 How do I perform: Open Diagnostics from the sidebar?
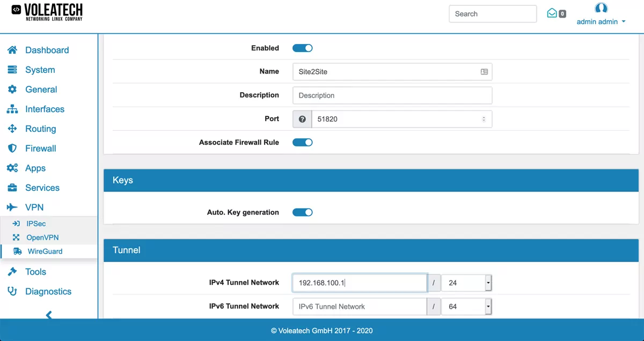tap(48, 291)
